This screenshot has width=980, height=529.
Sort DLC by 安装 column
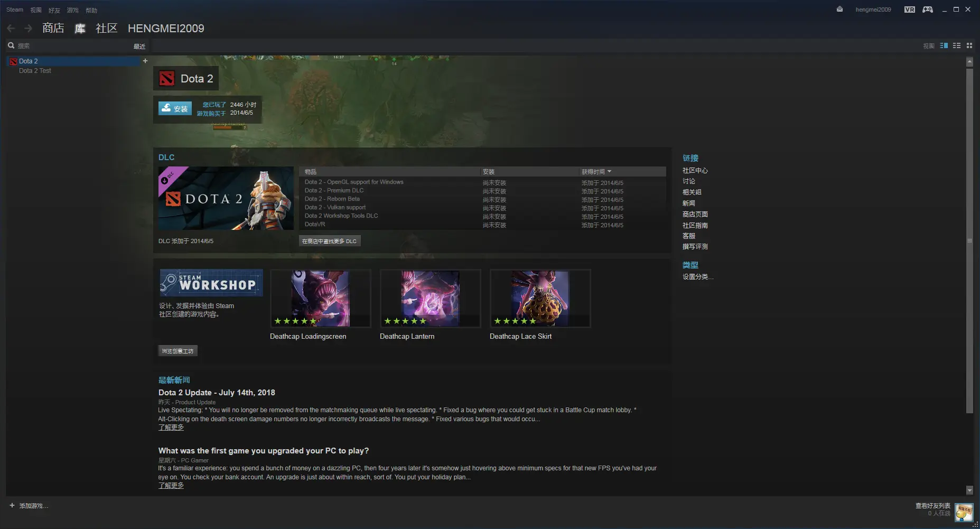529,172
